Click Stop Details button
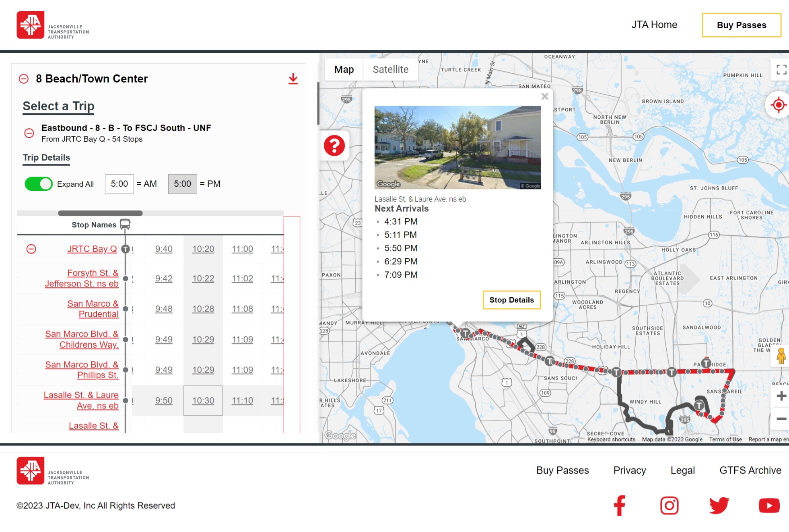Screen dimensions: 789x532 pos(511,300)
